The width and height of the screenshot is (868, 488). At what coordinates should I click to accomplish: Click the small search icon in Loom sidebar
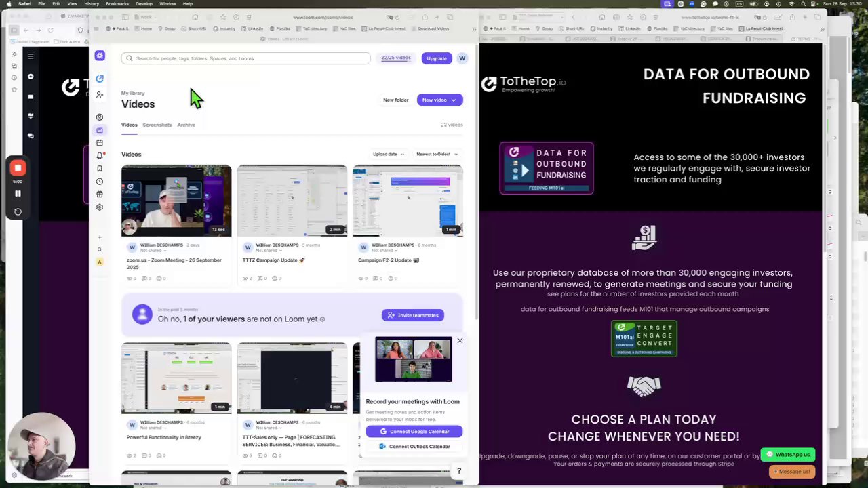(100, 249)
